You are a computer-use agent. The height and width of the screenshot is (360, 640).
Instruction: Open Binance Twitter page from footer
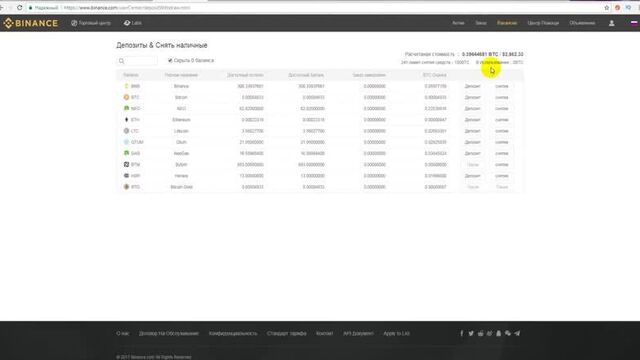point(471,333)
